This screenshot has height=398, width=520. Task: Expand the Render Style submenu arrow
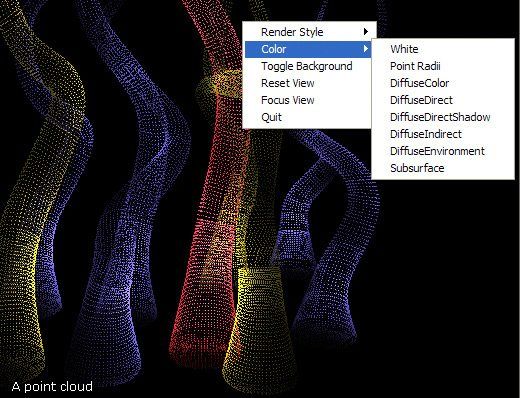point(366,32)
